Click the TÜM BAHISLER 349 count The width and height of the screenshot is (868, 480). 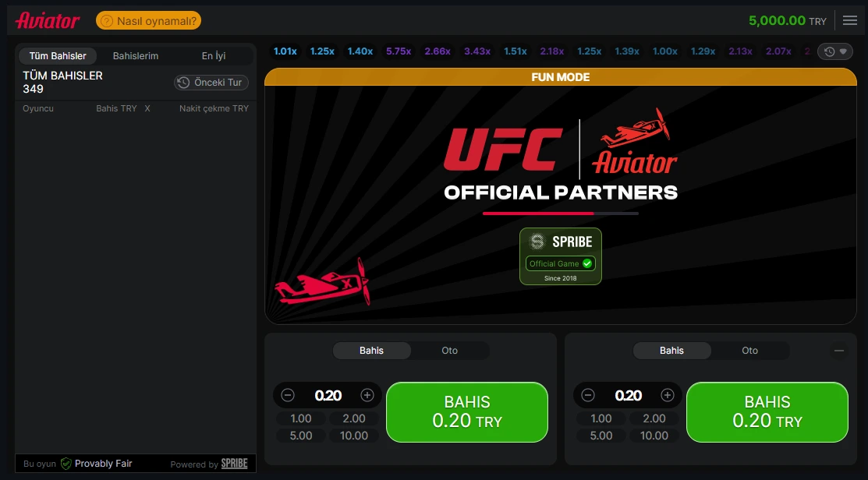(x=62, y=82)
